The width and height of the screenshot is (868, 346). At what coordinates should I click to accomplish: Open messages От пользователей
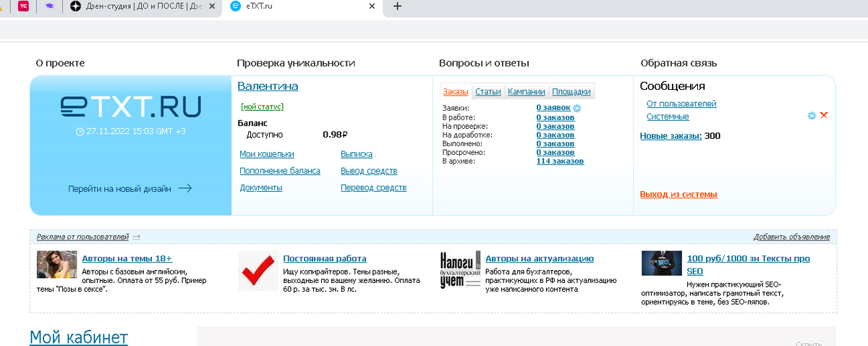coord(681,104)
